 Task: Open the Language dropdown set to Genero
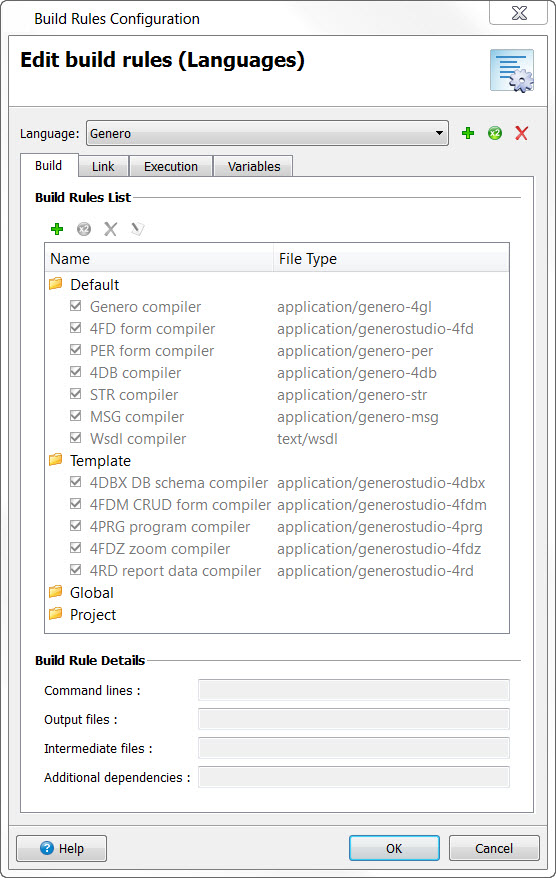pos(267,133)
